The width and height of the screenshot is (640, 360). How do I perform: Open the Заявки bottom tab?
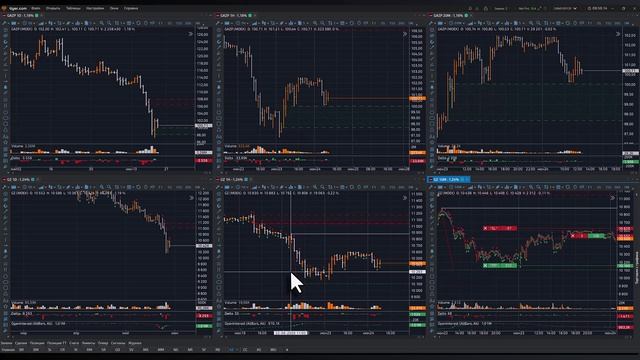point(7,343)
